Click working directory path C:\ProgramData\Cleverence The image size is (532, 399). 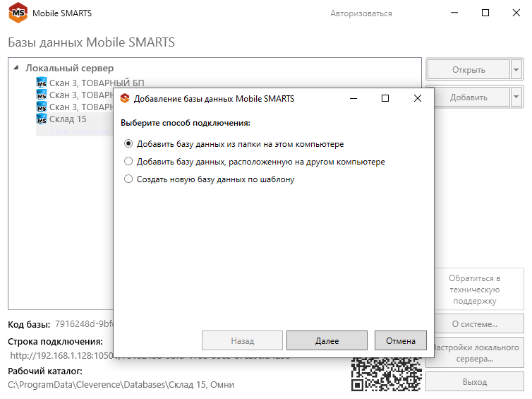121,384
